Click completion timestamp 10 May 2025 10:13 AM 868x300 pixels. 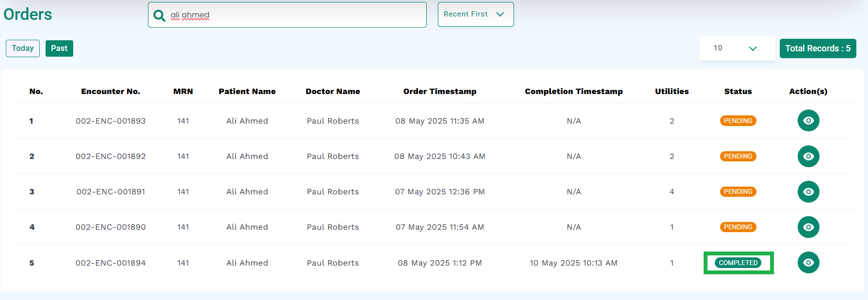[x=574, y=263]
